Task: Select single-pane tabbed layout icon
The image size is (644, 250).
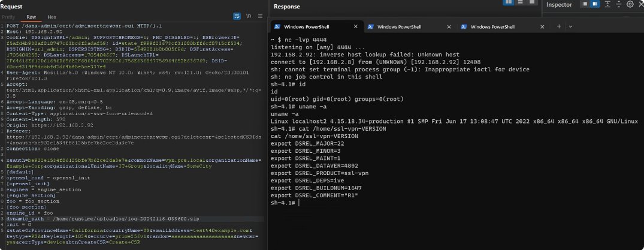Action: (532, 2)
